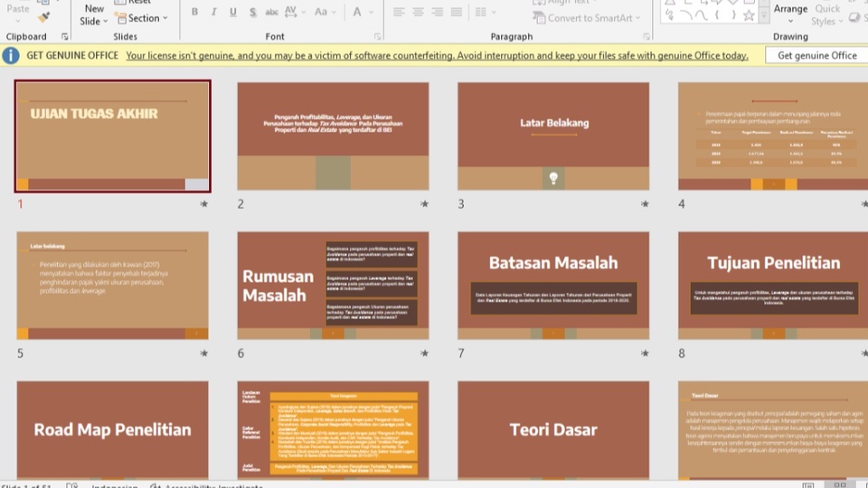Click the transition star under slide 6
The image size is (868, 488).
click(424, 353)
